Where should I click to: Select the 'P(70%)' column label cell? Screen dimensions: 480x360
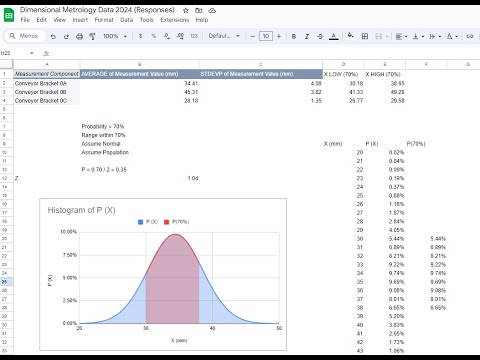pos(426,144)
